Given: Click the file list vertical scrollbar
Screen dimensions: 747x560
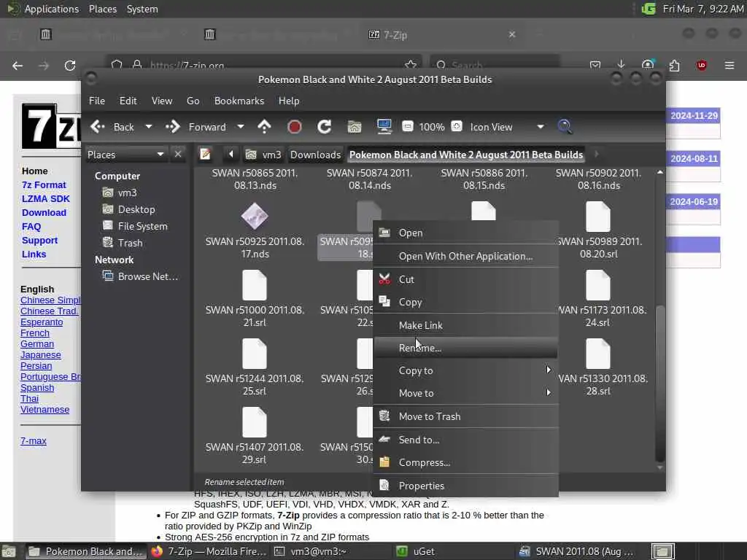Looking at the screenshot, I should coord(659,384).
